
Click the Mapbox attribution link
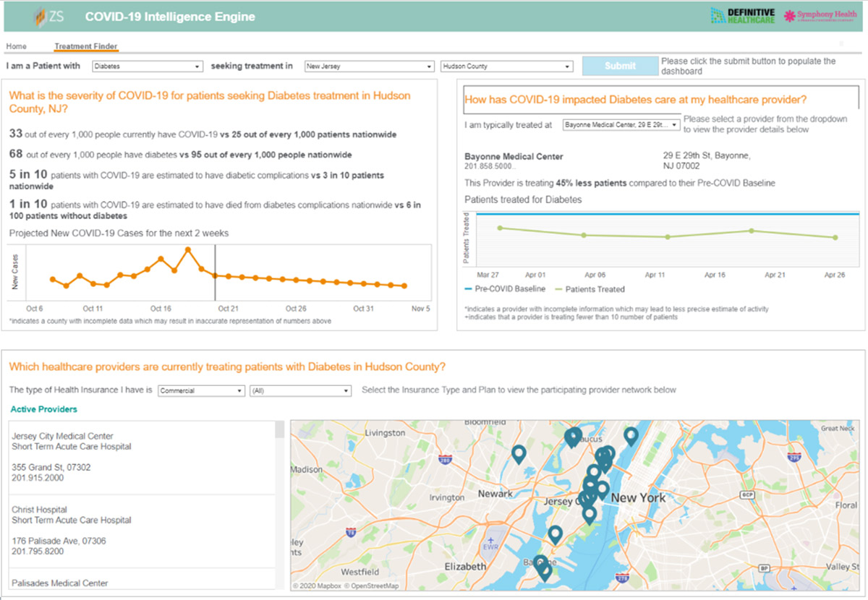[x=318, y=586]
